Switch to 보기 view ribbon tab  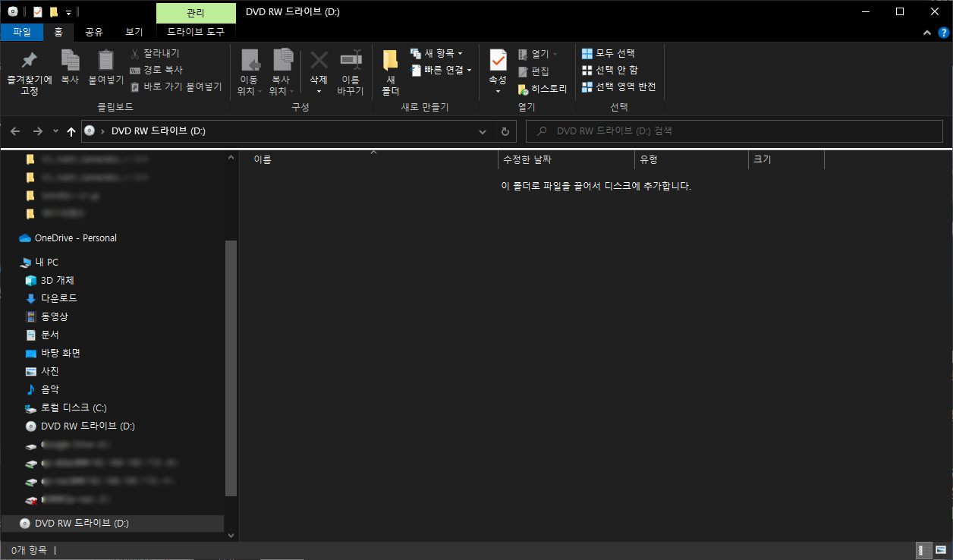coord(134,32)
